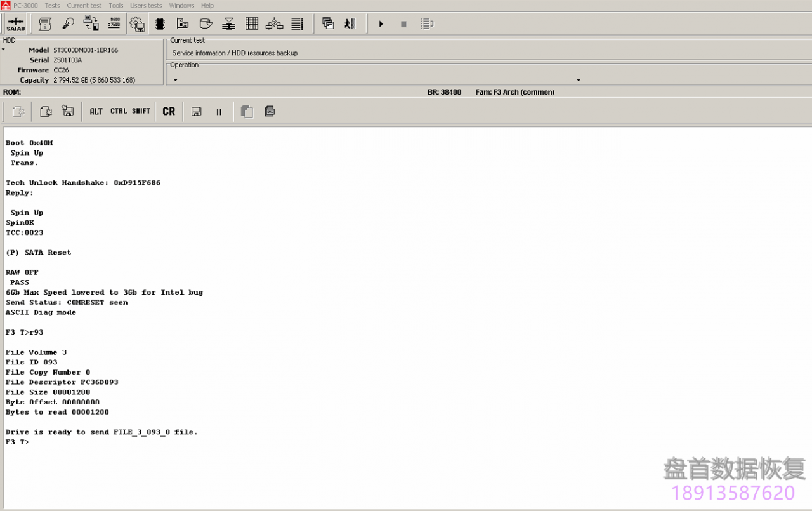The width and height of the screenshot is (812, 511).
Task: Toggle the ALT key modifier
Action: 96,111
